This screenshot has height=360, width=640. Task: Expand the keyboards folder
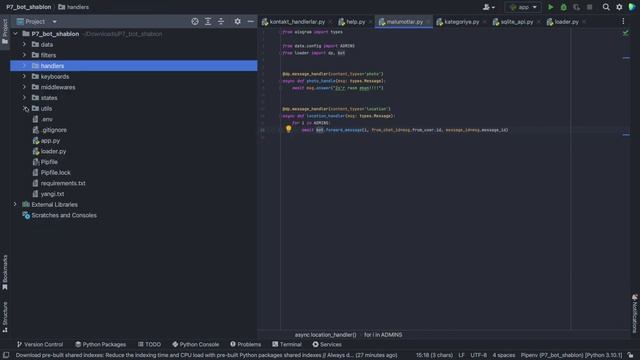click(24, 76)
